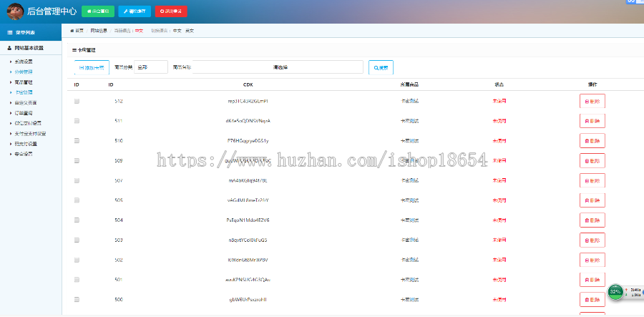This screenshot has width=644, height=317.
Task: Click the blue wrench header button
Action: (x=135, y=11)
